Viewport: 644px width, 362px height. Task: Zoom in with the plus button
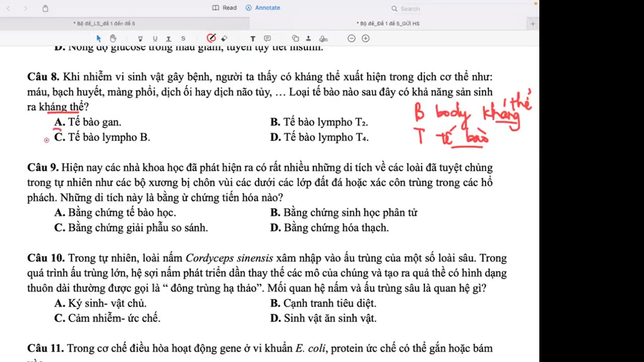pos(366,39)
